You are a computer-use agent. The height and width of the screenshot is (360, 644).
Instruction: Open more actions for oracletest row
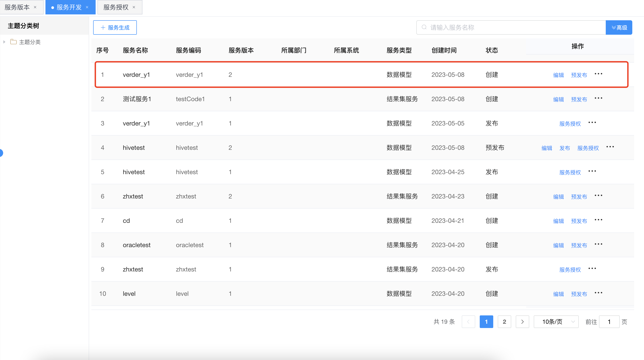click(598, 244)
